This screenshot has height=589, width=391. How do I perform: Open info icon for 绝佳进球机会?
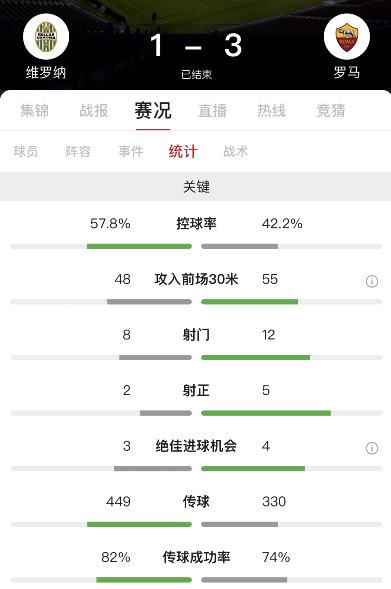click(372, 448)
